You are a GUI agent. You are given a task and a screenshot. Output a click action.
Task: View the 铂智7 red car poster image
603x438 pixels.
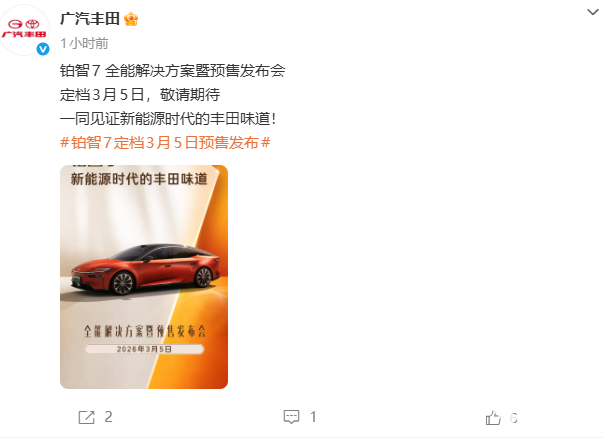click(144, 277)
